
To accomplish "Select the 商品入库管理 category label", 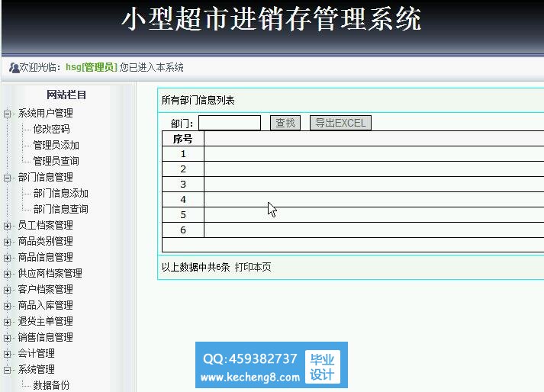I will [46, 305].
